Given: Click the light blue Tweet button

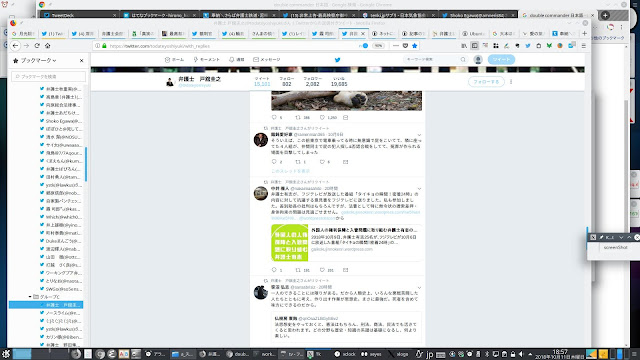Looking at the screenshot, I should [501, 60].
